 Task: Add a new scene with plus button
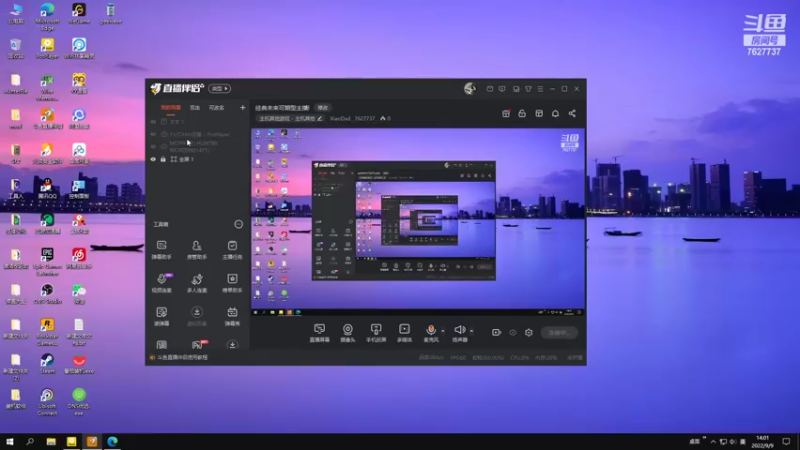click(x=242, y=108)
